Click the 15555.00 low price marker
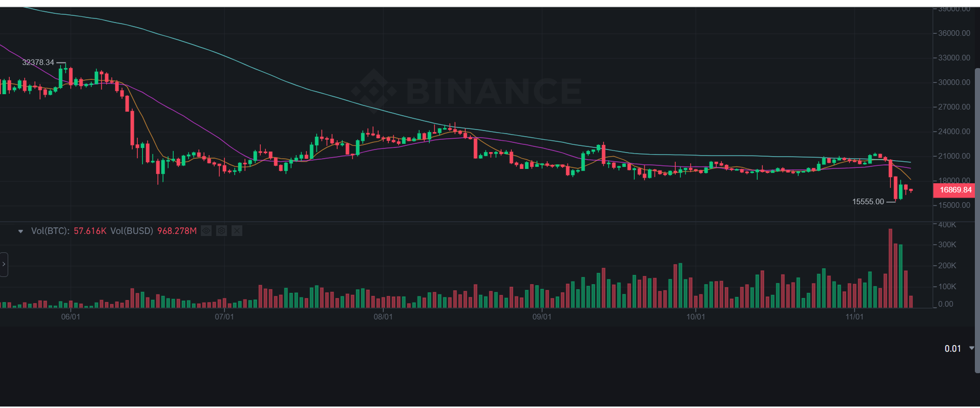980x408 pixels. click(x=869, y=202)
